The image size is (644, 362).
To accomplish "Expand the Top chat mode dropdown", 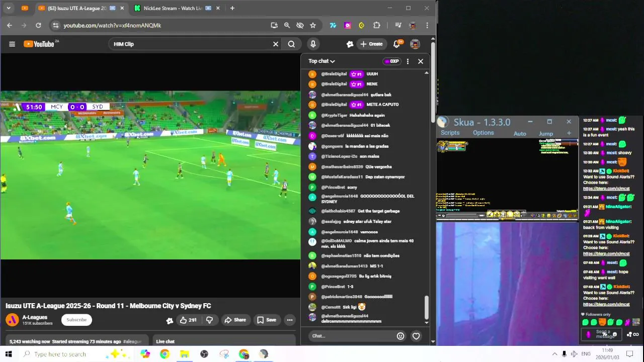I will pos(321,61).
